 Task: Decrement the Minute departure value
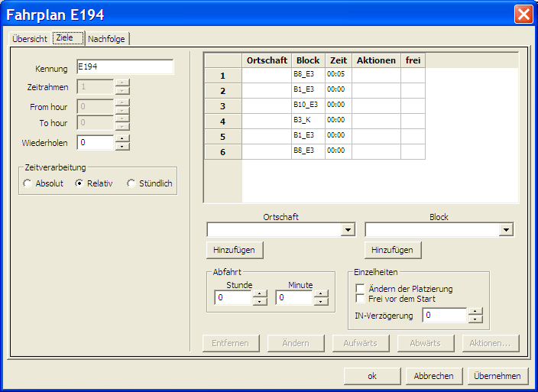coord(321,302)
